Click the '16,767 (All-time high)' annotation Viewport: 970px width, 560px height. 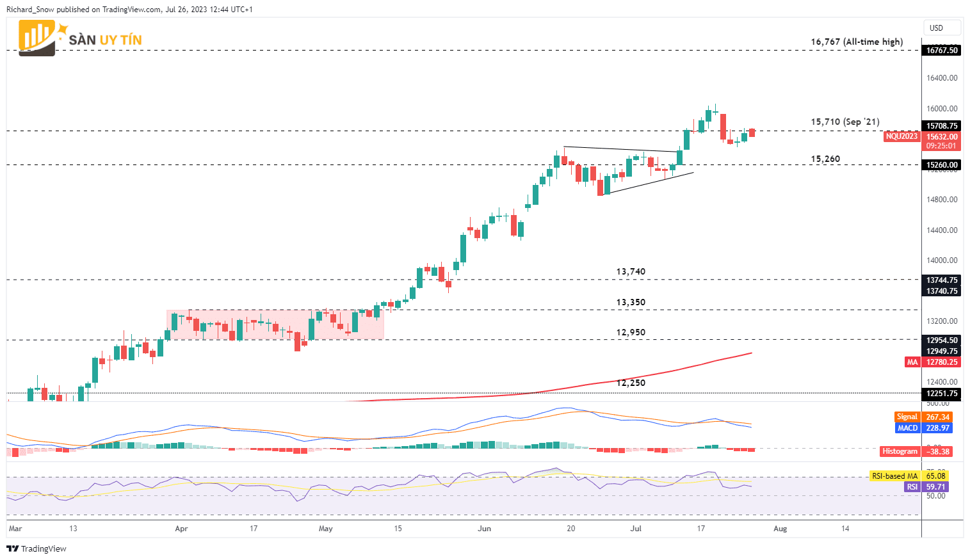pos(857,42)
